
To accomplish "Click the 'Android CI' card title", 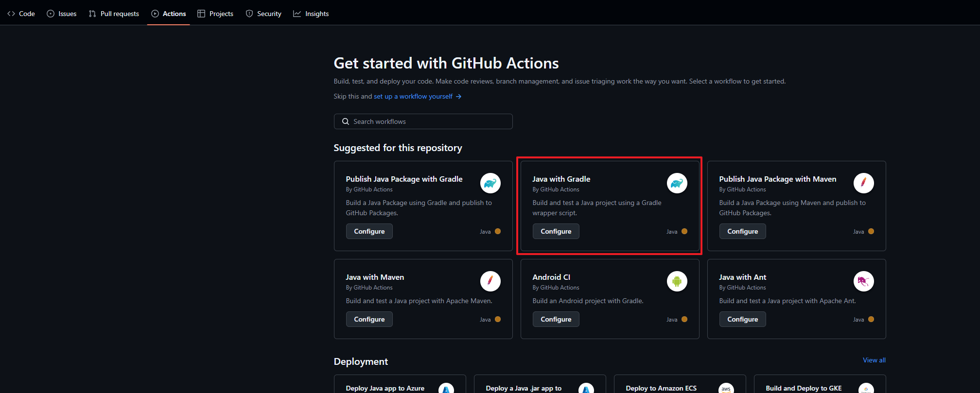I will point(551,277).
